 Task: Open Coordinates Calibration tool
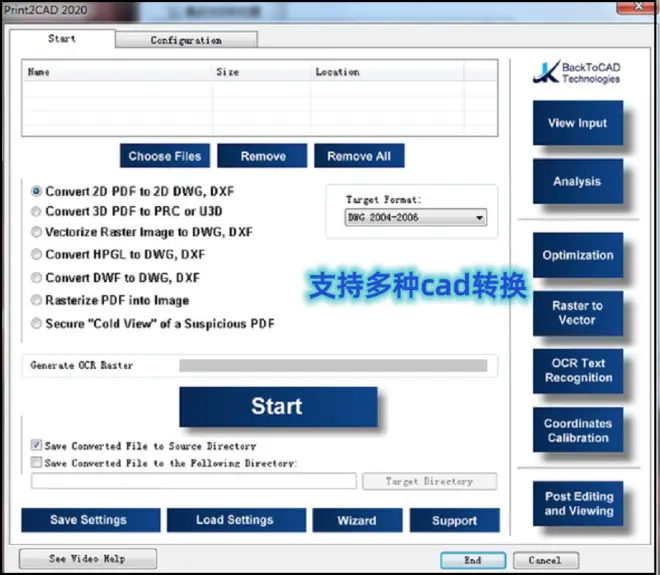pos(577,430)
